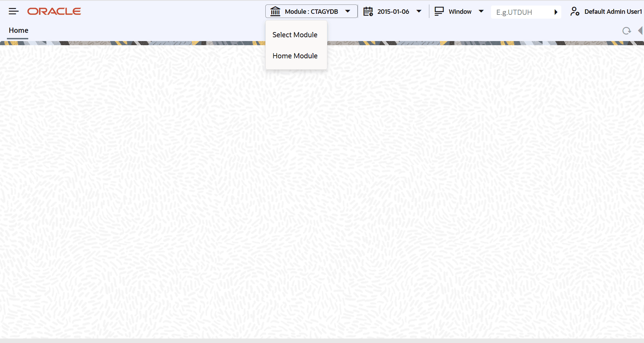644x343 pixels.
Task: Open the hamburger navigation menu
Action: coord(13,11)
